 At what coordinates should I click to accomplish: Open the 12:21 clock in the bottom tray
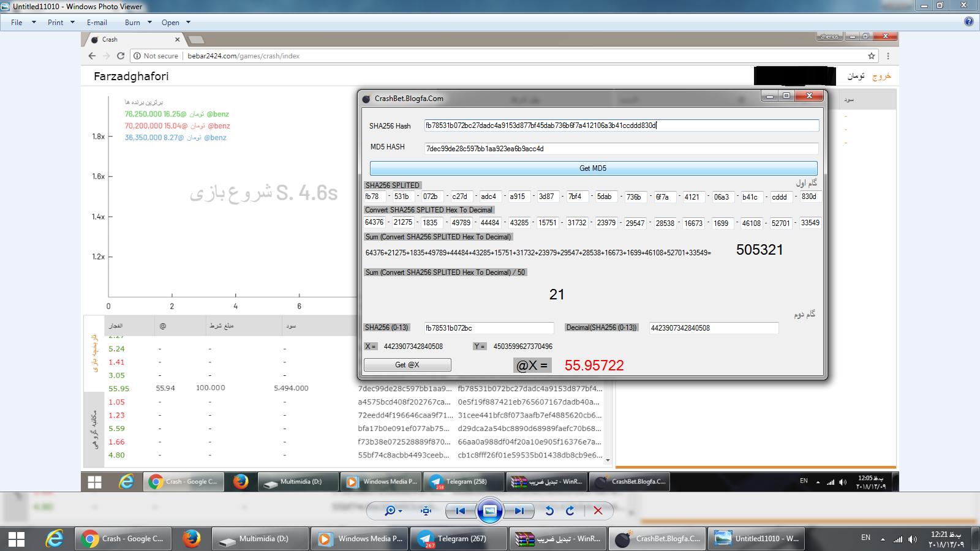946,539
